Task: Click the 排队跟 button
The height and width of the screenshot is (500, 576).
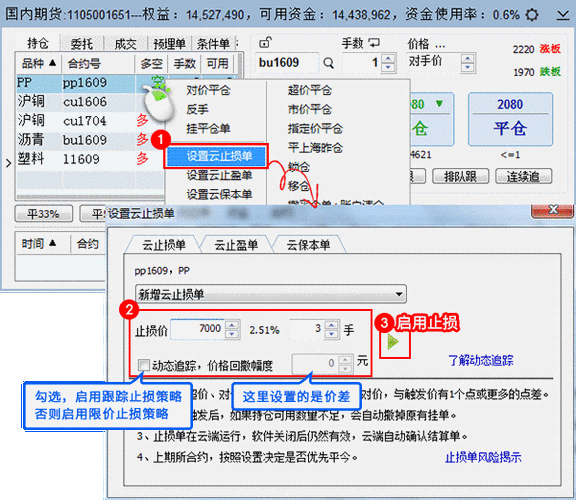Action: pos(460,177)
